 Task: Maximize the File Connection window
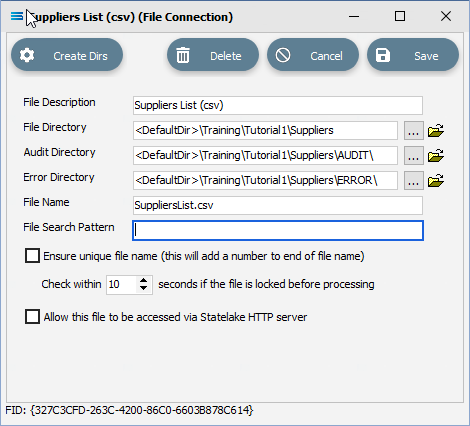(400, 16)
